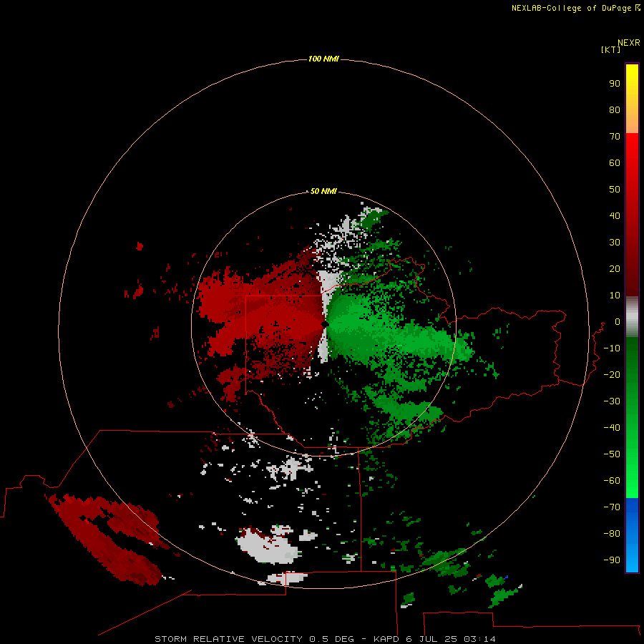This screenshot has height=644, width=644.
Task: Click the 90 value on the velocity scale
Action: 615,84
